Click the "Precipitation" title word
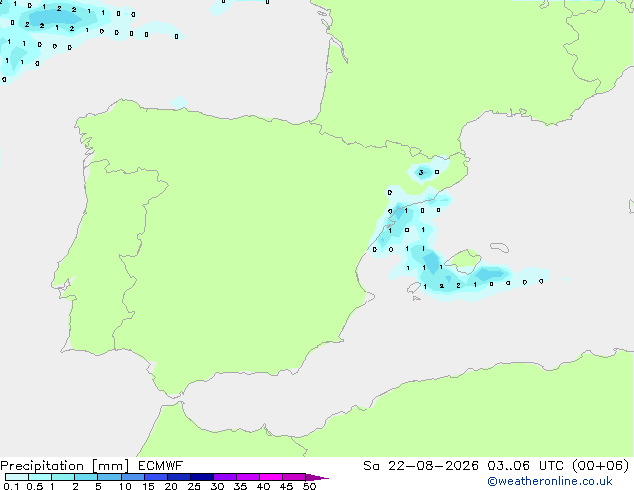 point(42,466)
